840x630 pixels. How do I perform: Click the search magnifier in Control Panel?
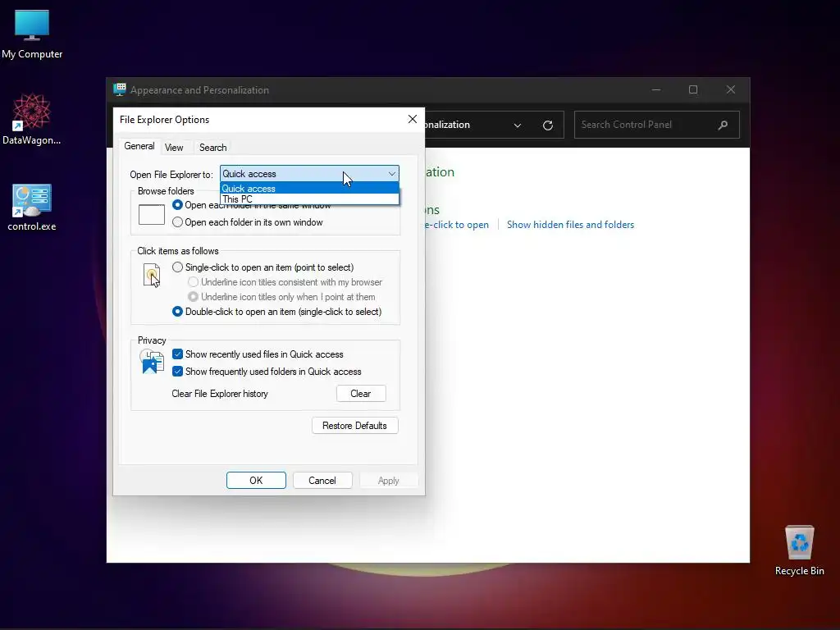[723, 125]
